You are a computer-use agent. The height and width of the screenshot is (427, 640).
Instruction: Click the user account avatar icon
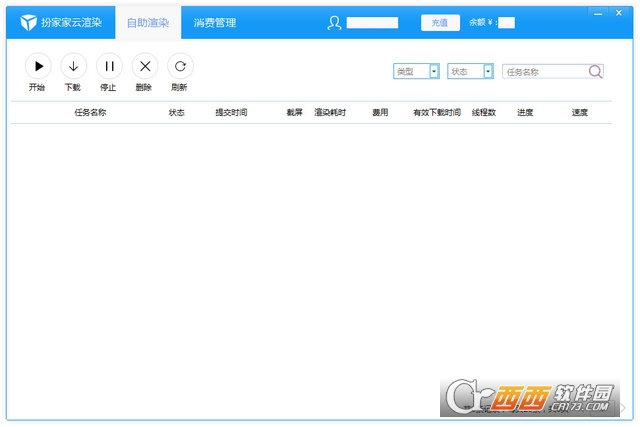tap(334, 23)
